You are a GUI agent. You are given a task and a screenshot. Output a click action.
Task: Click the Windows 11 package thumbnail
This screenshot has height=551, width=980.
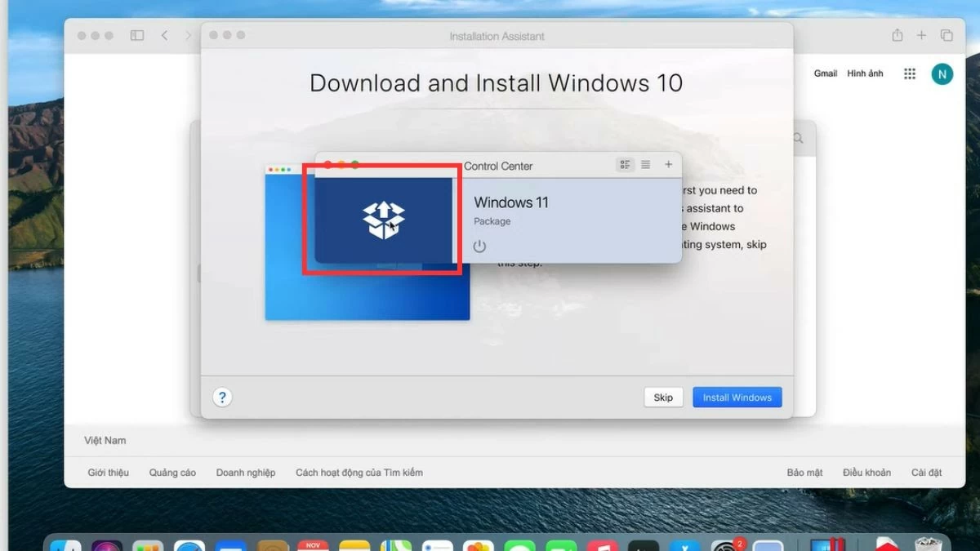pos(383,220)
